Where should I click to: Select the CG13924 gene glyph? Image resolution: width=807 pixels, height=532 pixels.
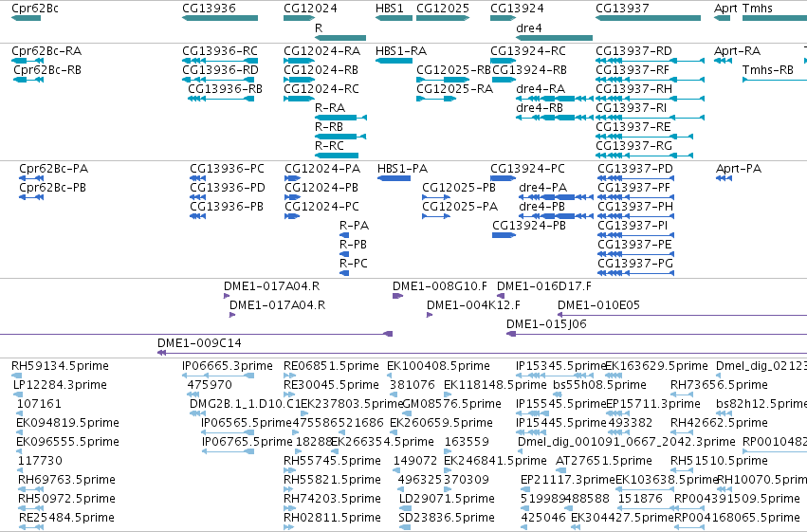(x=503, y=18)
